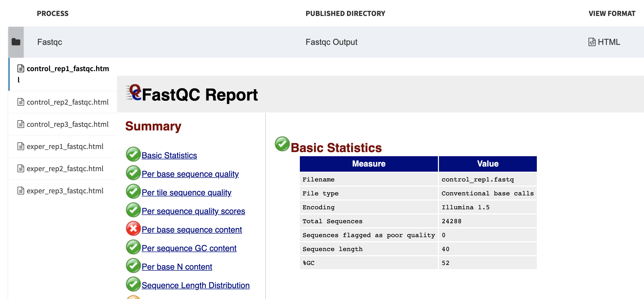Click pass icon beside Per sequence GC content
This screenshot has height=299, width=644.
click(133, 247)
